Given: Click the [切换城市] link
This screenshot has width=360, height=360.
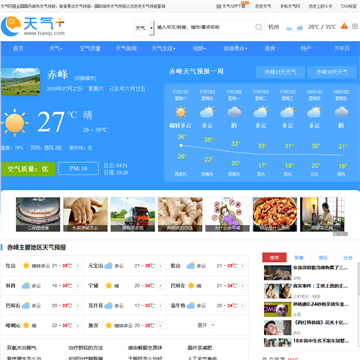Looking at the screenshot, I should 85,78.
